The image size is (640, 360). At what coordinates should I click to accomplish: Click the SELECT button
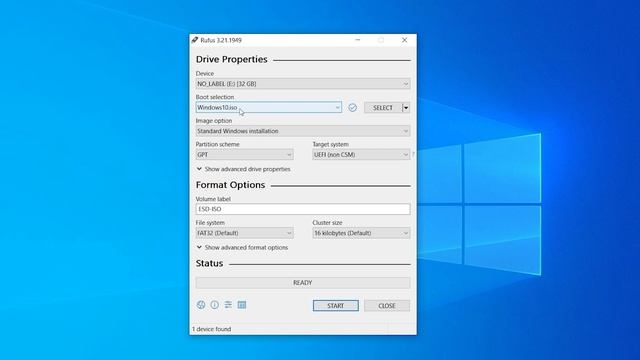pos(383,108)
